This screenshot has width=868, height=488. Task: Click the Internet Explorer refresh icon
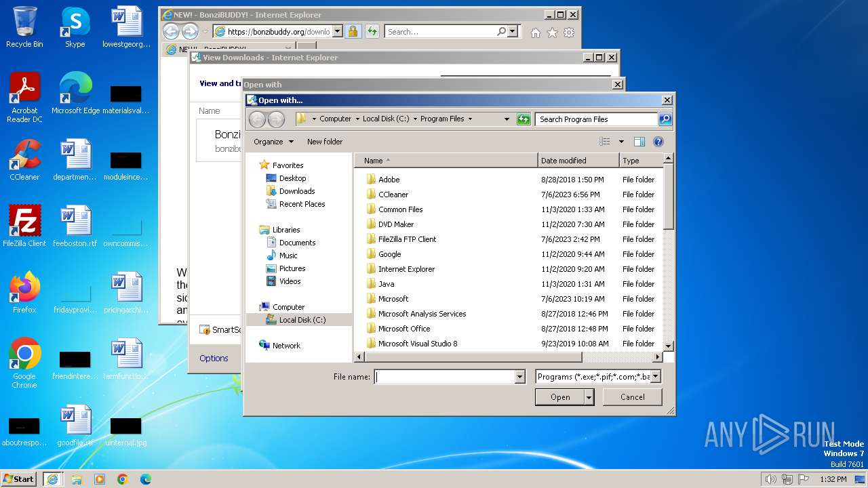(x=372, y=31)
